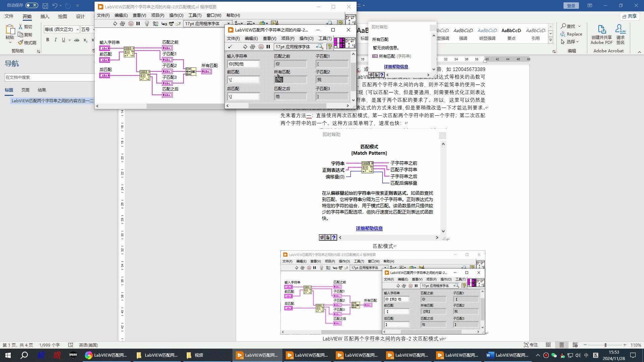Image resolution: width=644 pixels, height=362 pixels.
Task: Toggle Highlight Execution light bulb
Action: [x=147, y=23]
